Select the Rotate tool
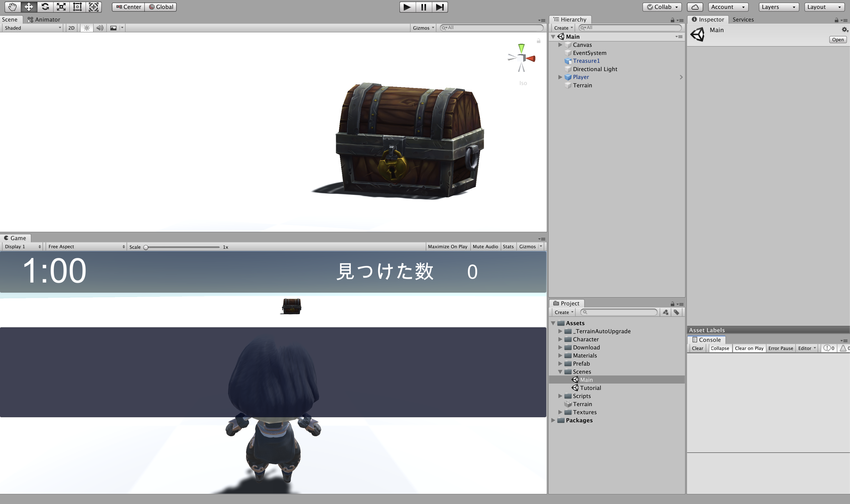Image resolution: width=850 pixels, height=504 pixels. tap(45, 7)
